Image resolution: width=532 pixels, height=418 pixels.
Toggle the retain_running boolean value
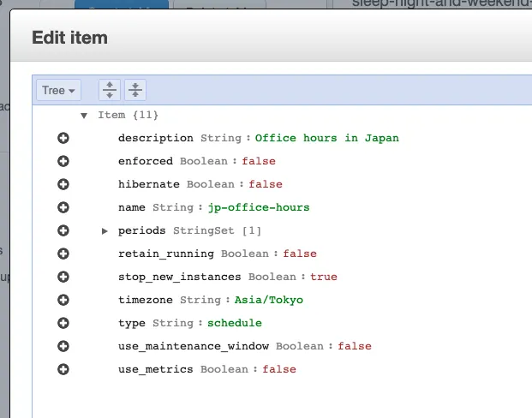299,254
